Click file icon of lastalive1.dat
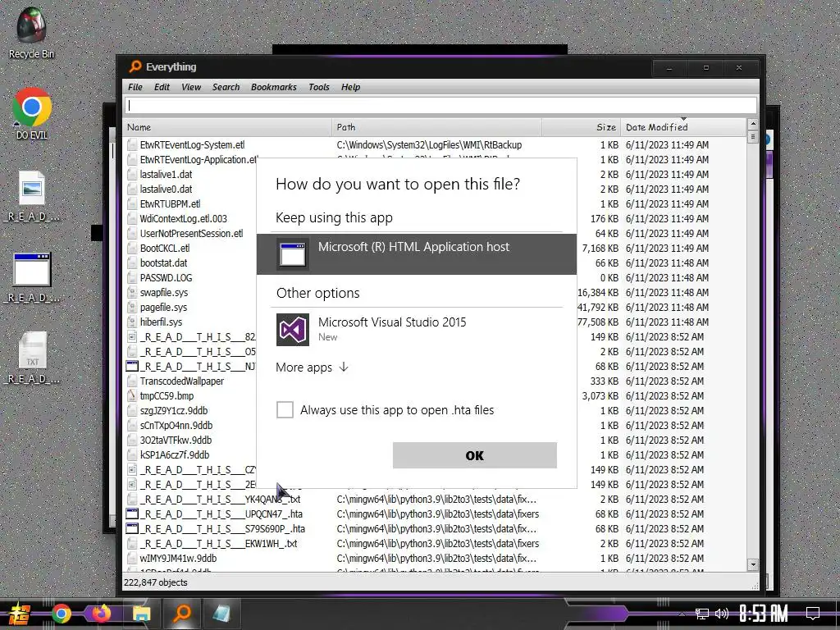Screen dimensions: 840x630 [x=132, y=174]
